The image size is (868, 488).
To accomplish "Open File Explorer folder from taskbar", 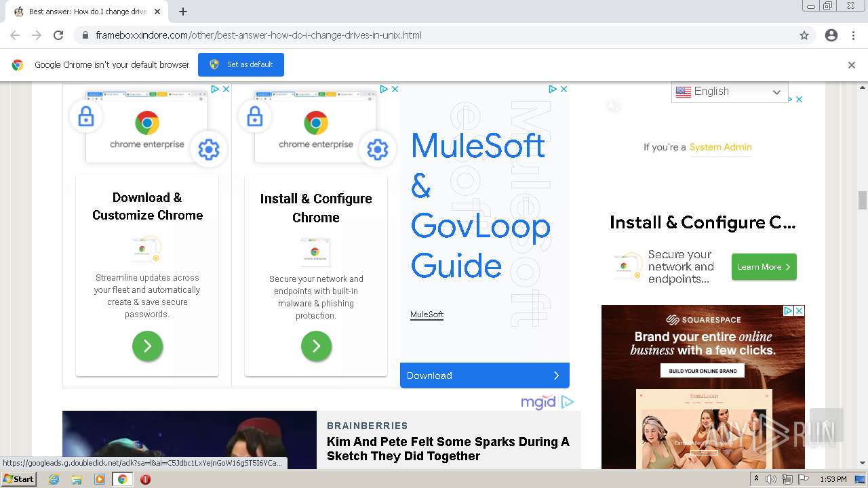I will [77, 479].
